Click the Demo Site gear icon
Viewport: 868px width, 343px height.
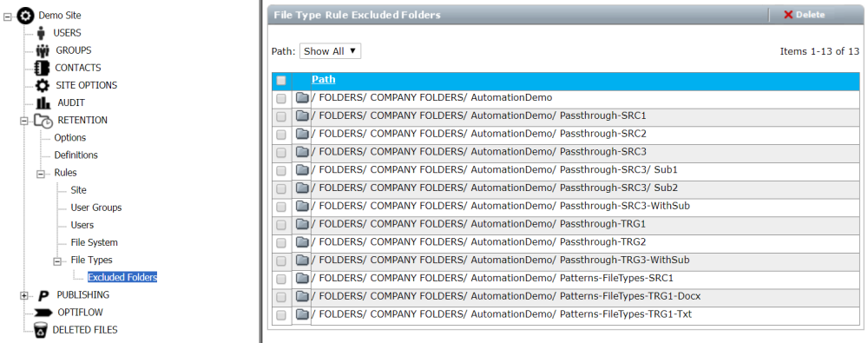click(x=25, y=16)
